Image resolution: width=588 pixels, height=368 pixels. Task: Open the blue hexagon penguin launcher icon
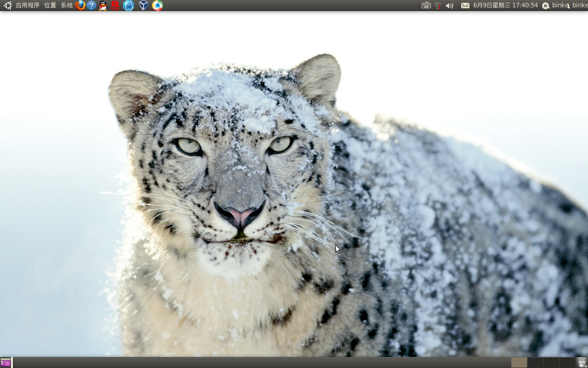click(129, 6)
